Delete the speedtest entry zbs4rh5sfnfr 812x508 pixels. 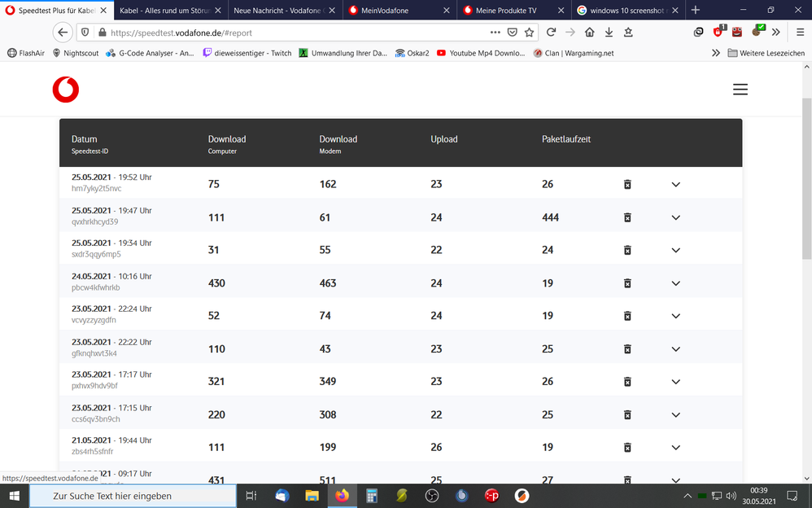(627, 448)
